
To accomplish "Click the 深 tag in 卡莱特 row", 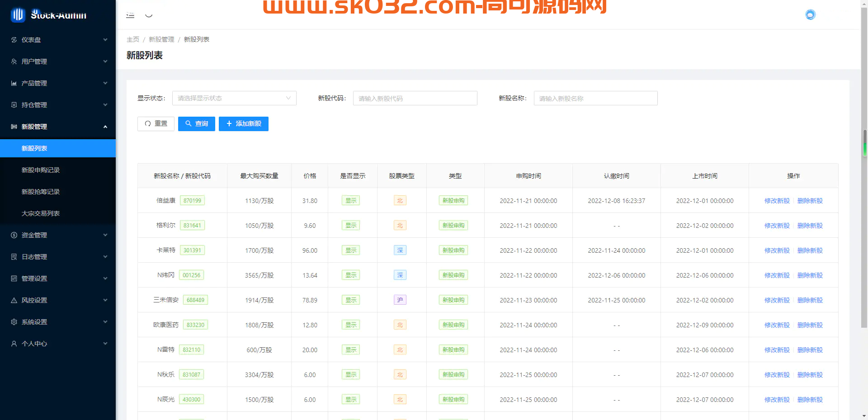I will click(x=400, y=250).
